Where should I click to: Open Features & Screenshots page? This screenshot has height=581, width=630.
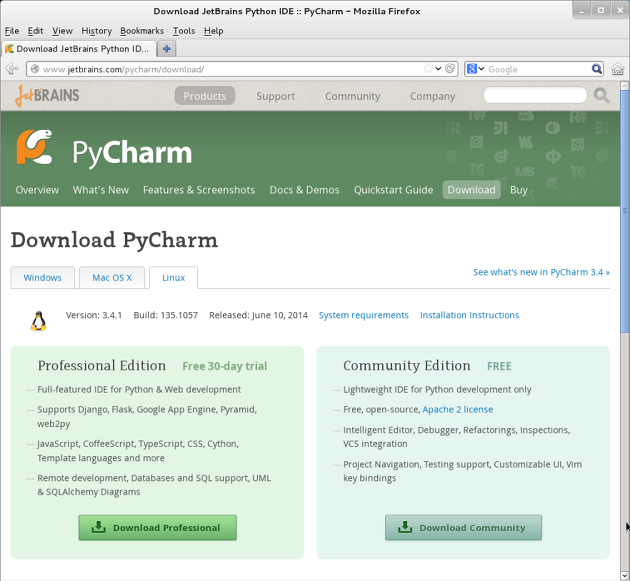tap(199, 190)
